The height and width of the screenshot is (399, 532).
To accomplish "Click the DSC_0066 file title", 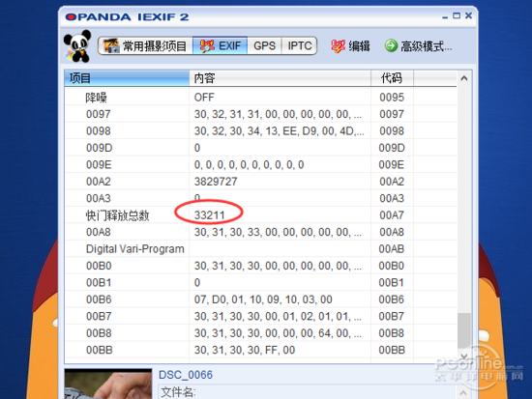I will 186,375.
